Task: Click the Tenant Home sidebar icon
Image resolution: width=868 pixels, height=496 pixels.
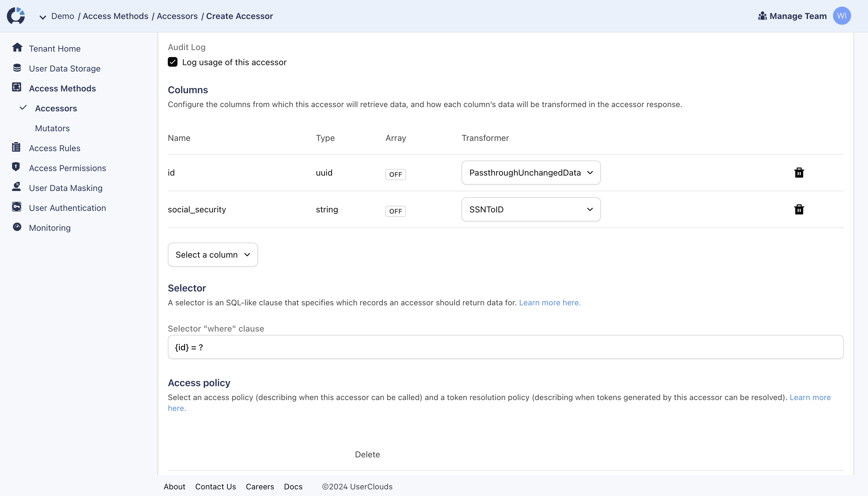Action: coord(17,48)
